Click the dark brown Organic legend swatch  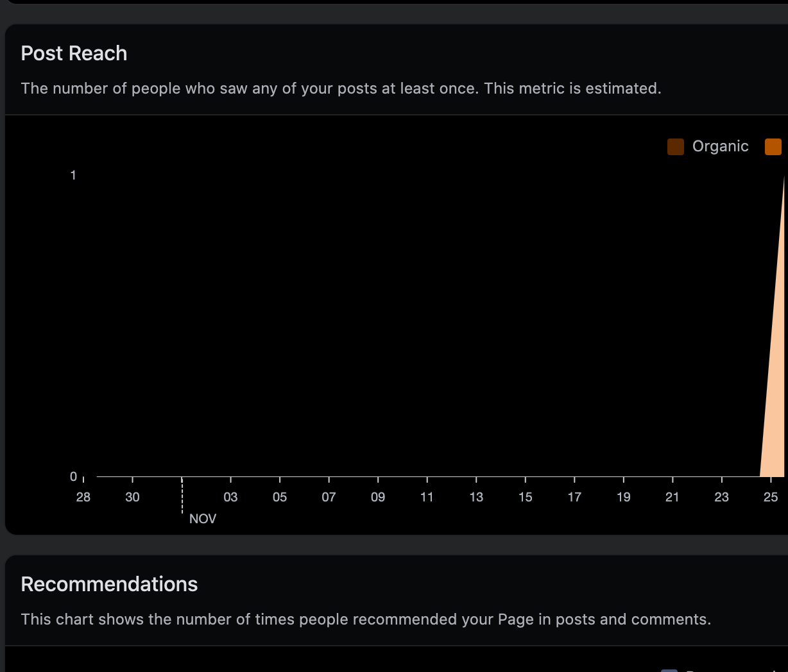[675, 147]
